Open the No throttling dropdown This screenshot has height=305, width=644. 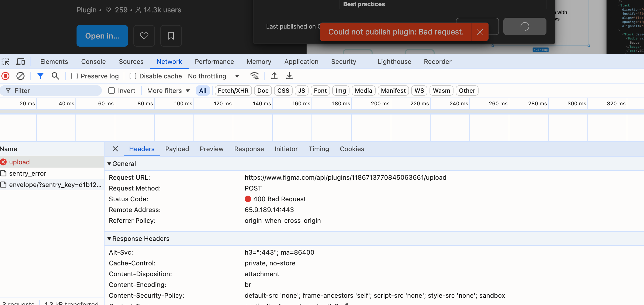pos(214,76)
